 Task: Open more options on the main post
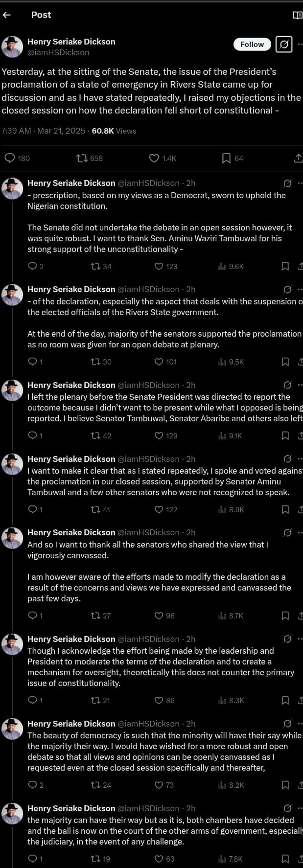click(300, 45)
